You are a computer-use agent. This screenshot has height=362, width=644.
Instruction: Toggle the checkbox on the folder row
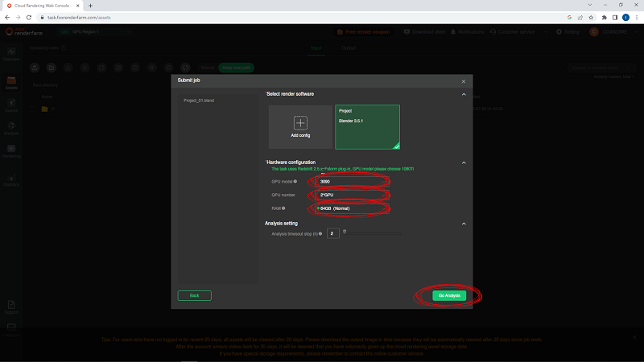pos(32,109)
